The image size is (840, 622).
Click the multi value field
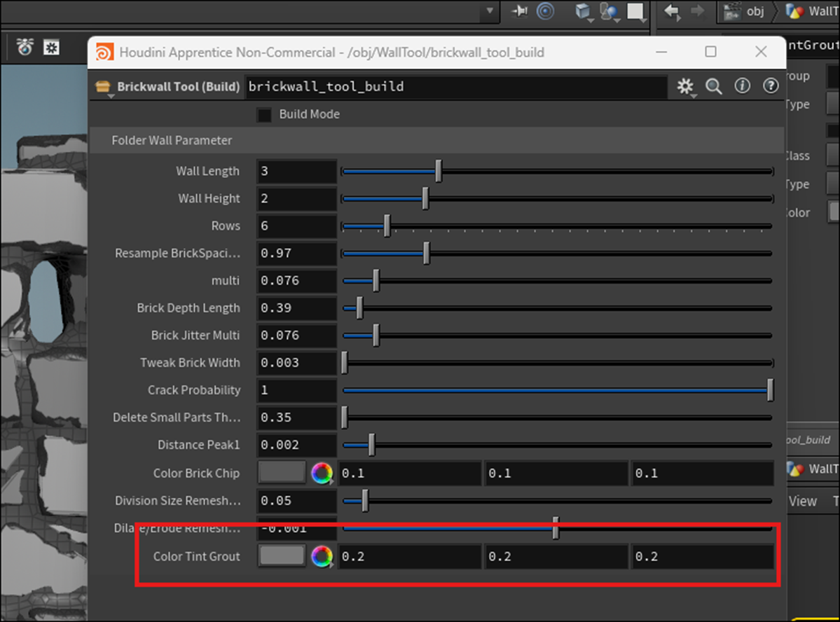(x=297, y=280)
